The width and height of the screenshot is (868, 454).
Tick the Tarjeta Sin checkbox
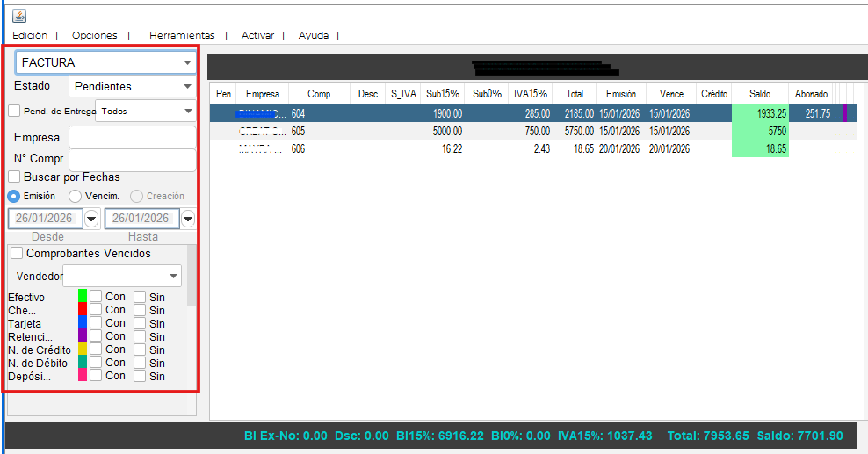point(140,323)
